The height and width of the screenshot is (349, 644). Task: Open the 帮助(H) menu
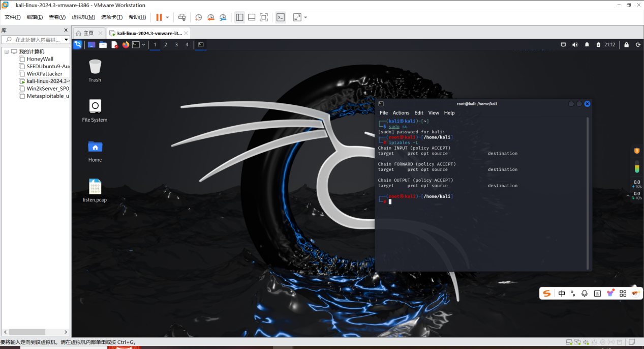[137, 17]
